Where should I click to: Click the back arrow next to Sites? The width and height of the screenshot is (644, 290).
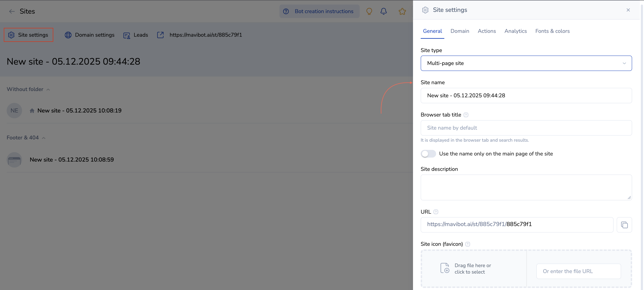[x=12, y=12]
